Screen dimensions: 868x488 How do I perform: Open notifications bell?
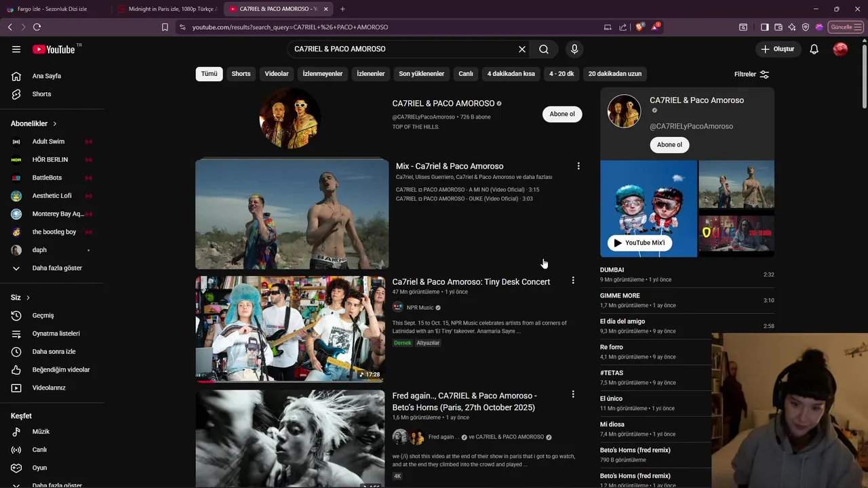click(x=814, y=49)
